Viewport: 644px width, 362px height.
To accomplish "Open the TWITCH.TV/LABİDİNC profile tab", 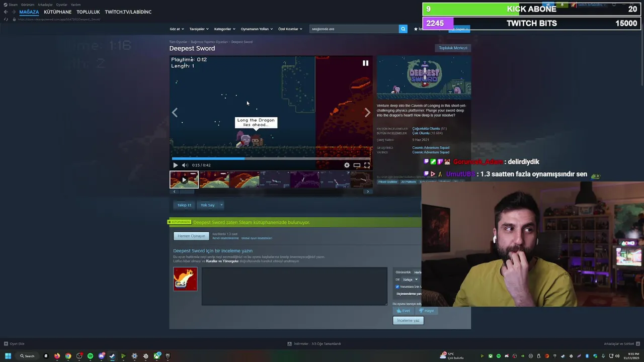I will pos(128,12).
